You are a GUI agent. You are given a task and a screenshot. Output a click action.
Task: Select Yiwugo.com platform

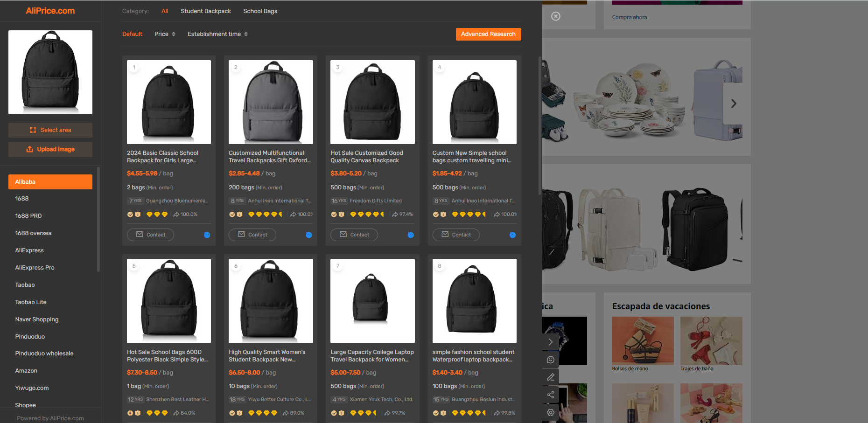[32, 388]
